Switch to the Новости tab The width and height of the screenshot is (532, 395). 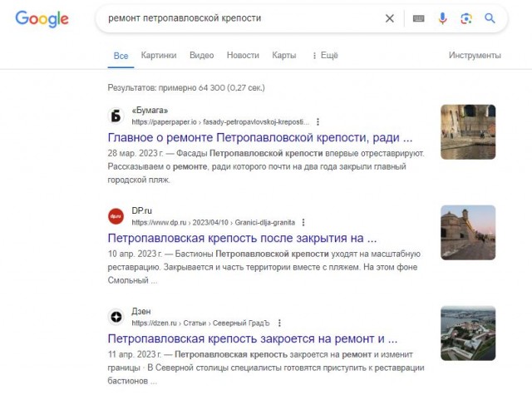[243, 56]
